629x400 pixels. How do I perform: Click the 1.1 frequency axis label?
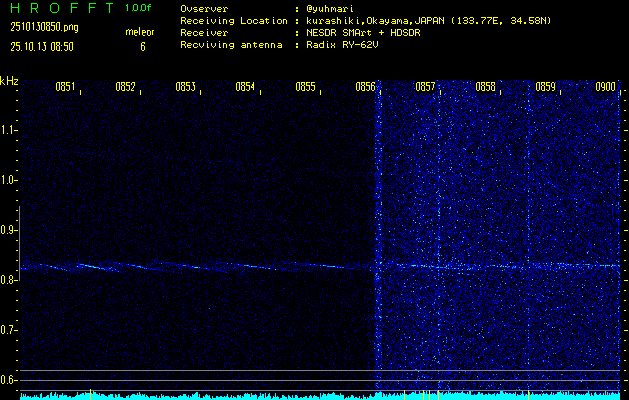pos(9,130)
